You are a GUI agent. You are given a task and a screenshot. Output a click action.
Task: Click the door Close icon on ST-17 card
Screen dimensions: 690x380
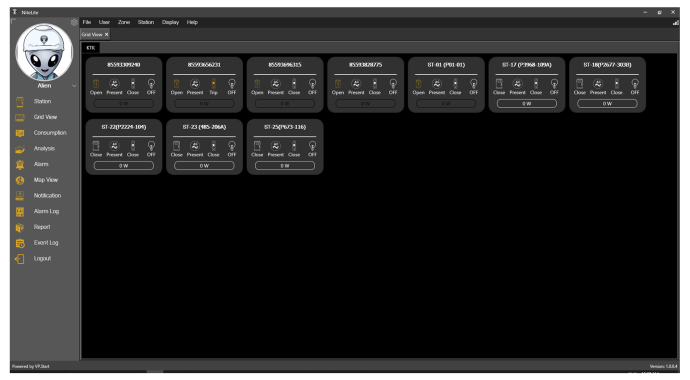point(499,84)
